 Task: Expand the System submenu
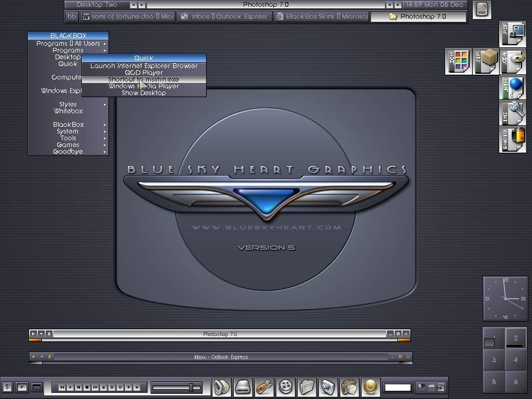[x=68, y=131]
